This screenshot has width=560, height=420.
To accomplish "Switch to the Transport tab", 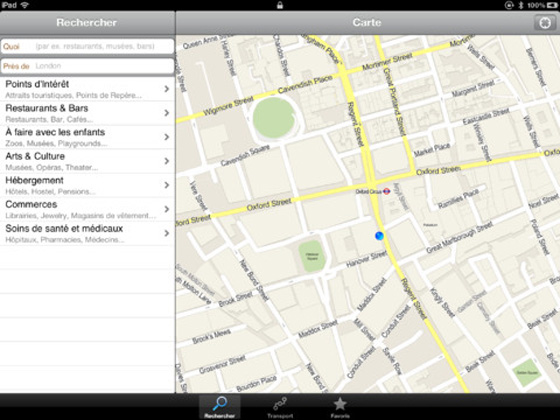I will click(280, 407).
